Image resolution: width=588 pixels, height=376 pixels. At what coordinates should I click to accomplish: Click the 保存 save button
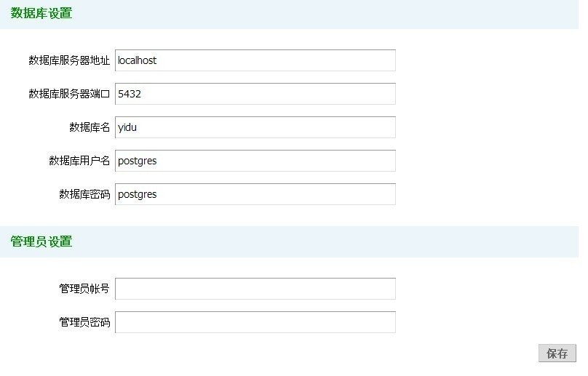coord(557,353)
